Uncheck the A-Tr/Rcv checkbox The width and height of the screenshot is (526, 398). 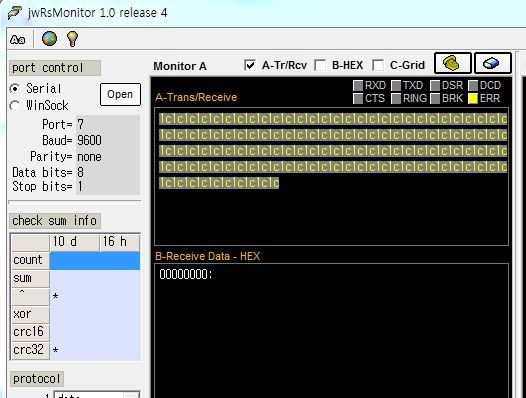[x=250, y=65]
